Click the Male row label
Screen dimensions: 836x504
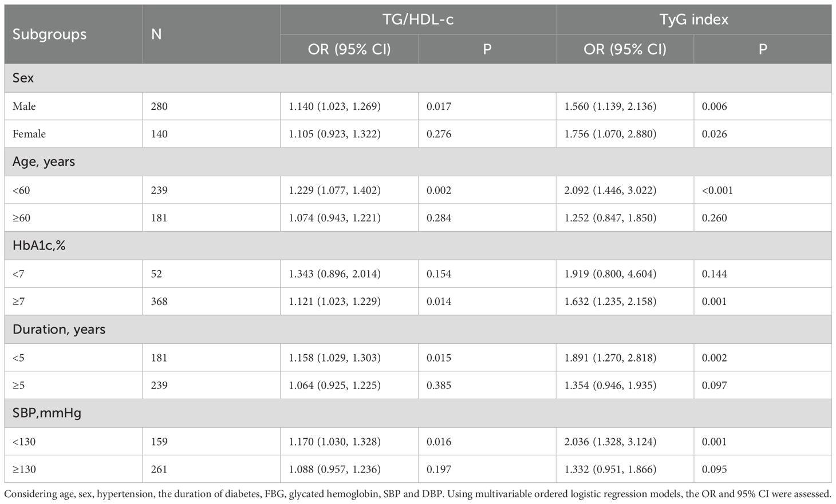click(24, 106)
